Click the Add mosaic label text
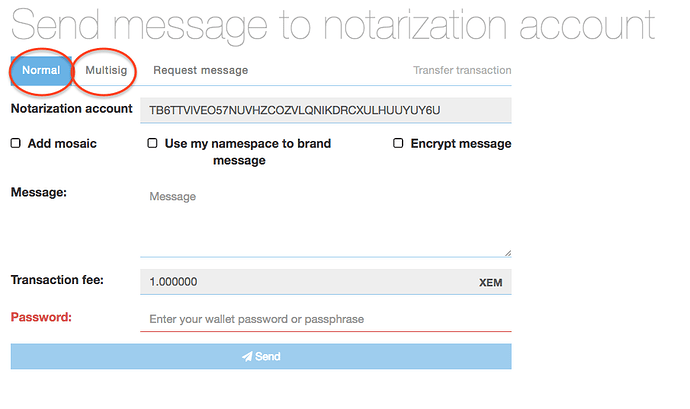 (x=62, y=144)
